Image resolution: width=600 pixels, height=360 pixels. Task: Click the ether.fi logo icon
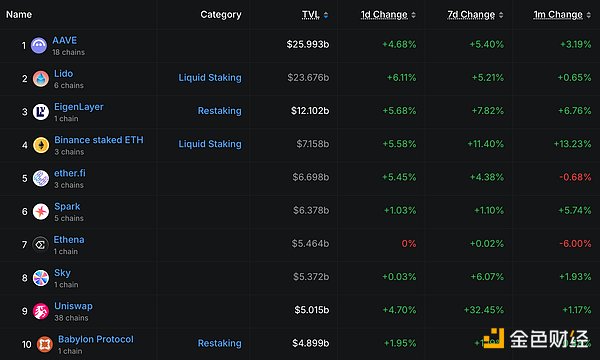coord(41,178)
